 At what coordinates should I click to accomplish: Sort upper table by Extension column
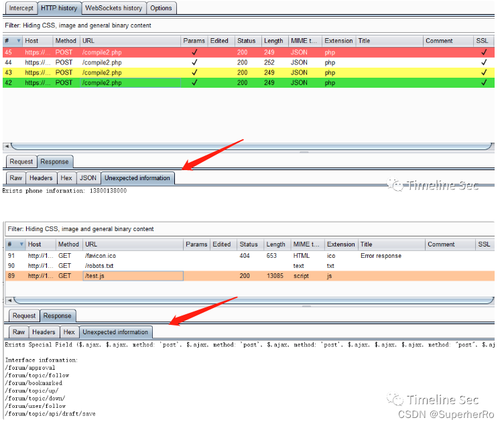[338, 41]
